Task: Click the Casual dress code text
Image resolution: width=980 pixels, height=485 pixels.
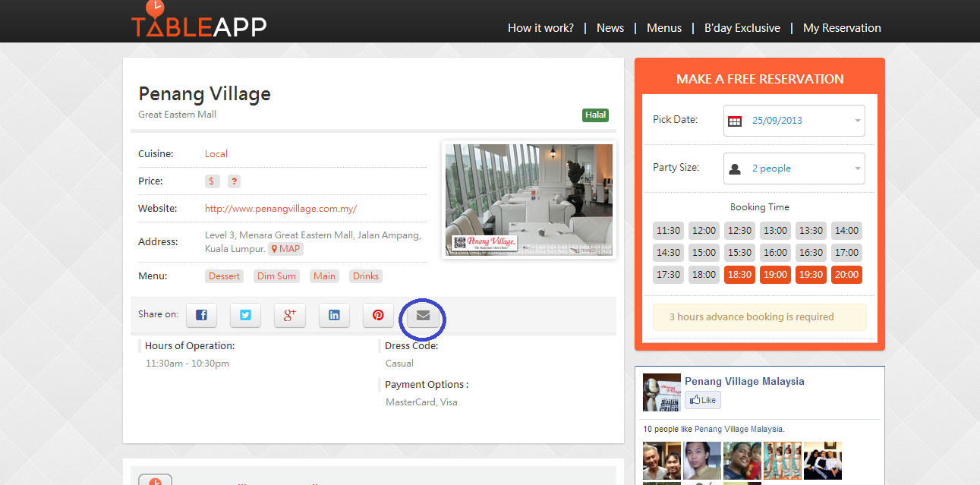Action: (x=399, y=364)
